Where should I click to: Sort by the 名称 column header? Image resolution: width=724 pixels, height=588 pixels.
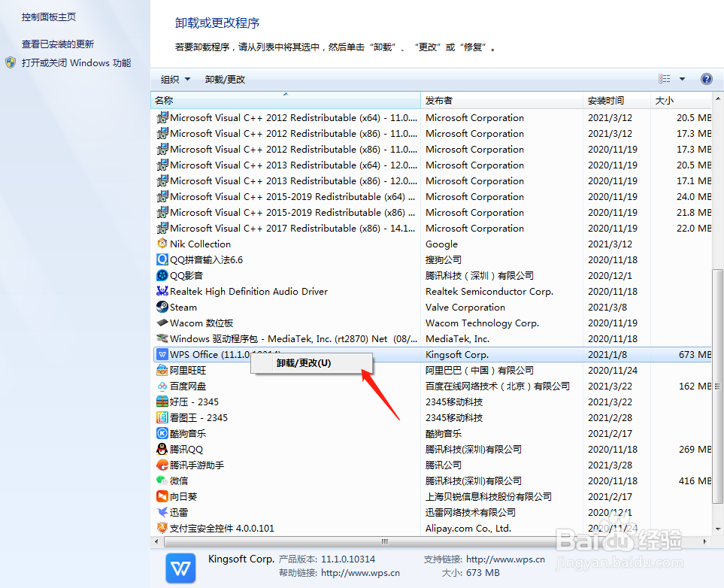coord(286,100)
